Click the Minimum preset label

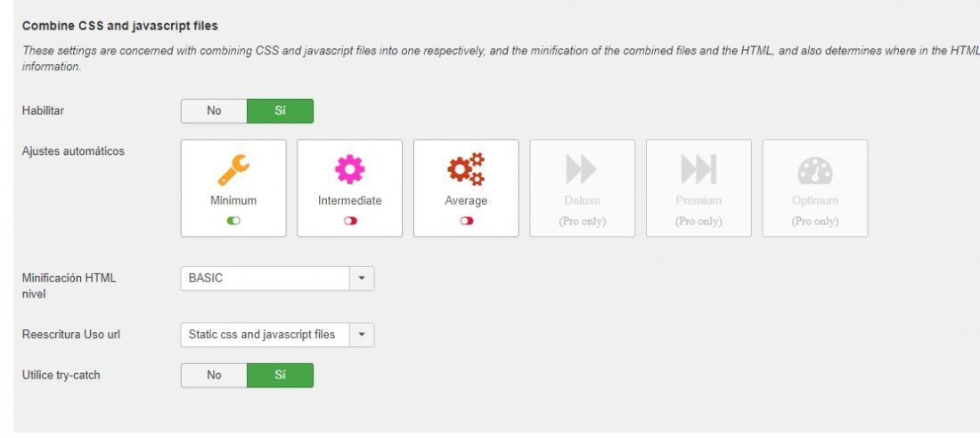click(233, 200)
